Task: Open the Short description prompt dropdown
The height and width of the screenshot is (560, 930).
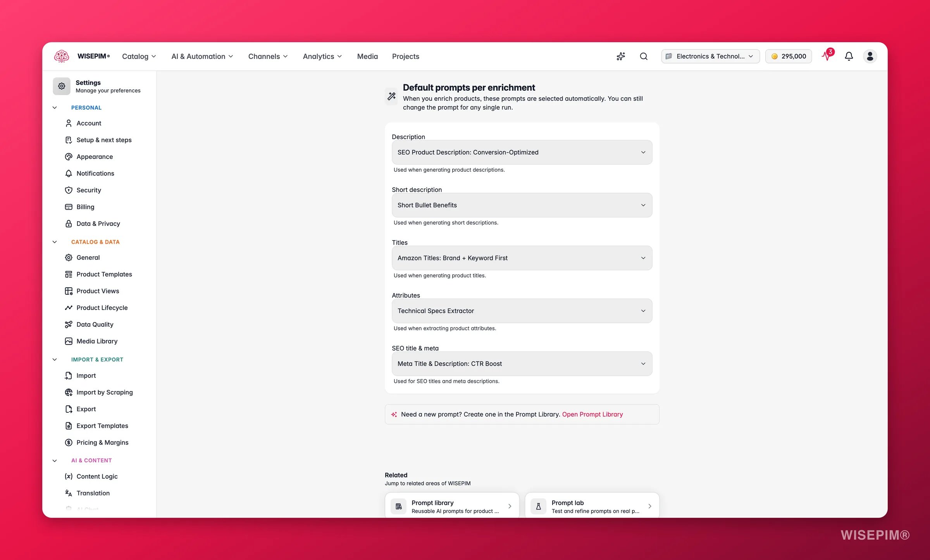Action: [522, 205]
